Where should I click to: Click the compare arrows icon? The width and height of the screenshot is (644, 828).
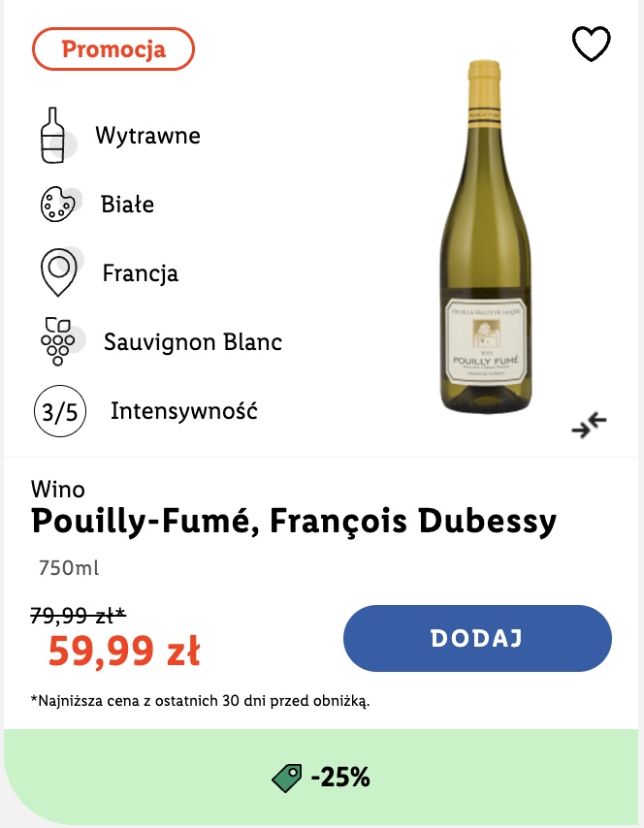(x=589, y=425)
